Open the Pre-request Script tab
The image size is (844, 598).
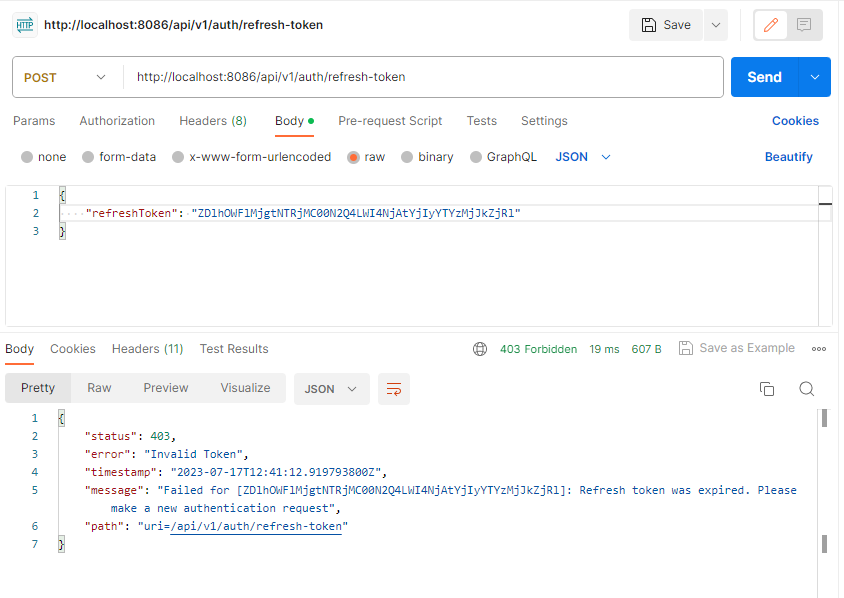[x=390, y=121]
